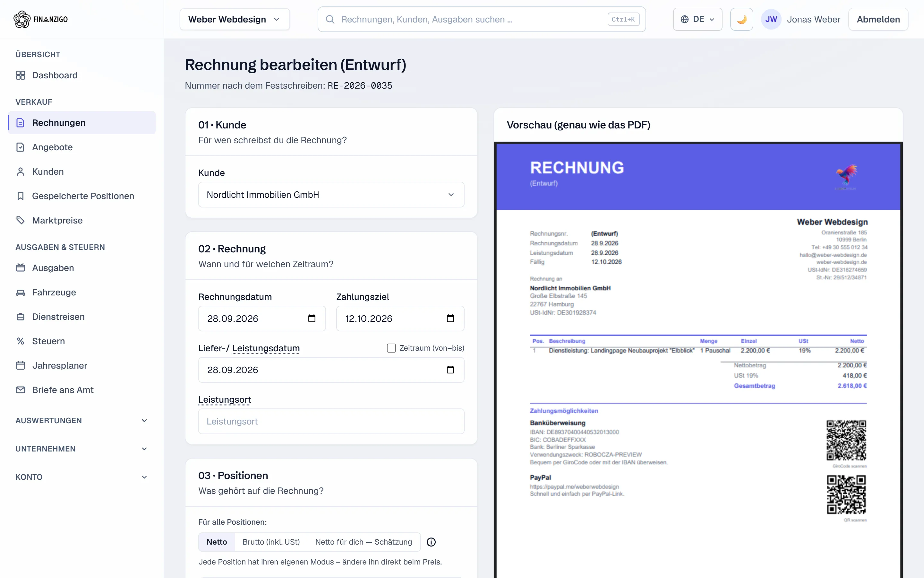
Task: Click the Zahlungsziel date field
Action: coord(400,319)
